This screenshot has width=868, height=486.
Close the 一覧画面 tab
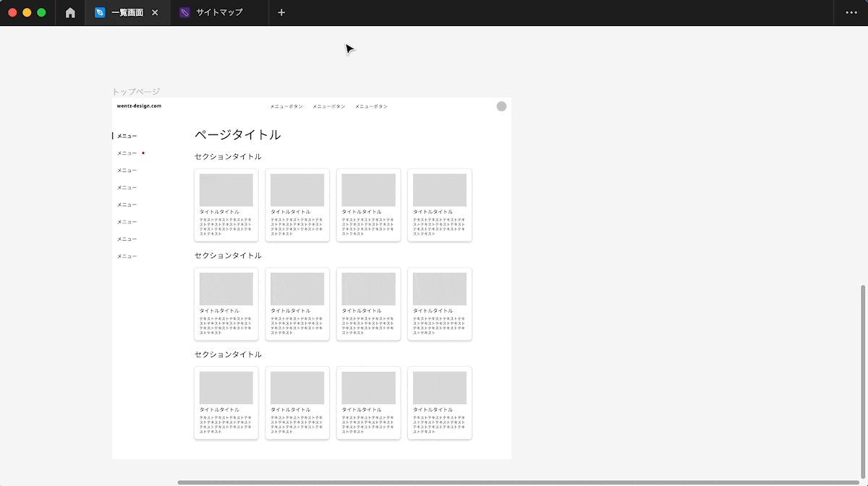(x=154, y=12)
